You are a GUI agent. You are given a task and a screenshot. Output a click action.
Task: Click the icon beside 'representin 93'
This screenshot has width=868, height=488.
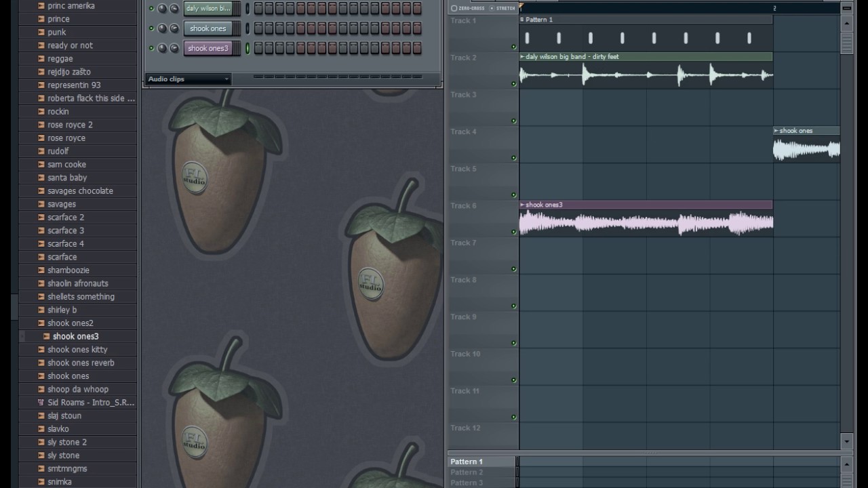click(41, 85)
